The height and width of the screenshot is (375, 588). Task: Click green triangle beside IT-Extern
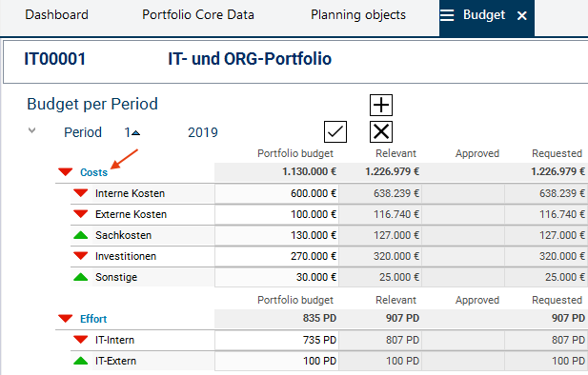point(81,361)
